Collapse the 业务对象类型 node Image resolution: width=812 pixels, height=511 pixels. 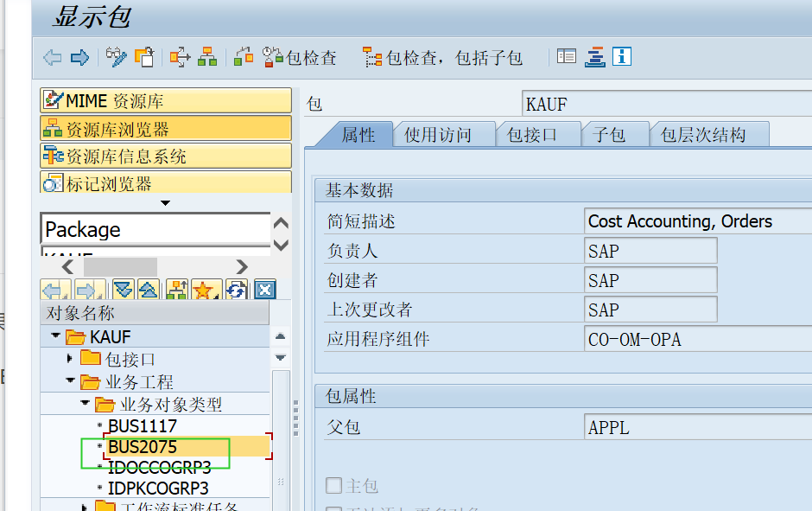pyautogui.click(x=85, y=402)
